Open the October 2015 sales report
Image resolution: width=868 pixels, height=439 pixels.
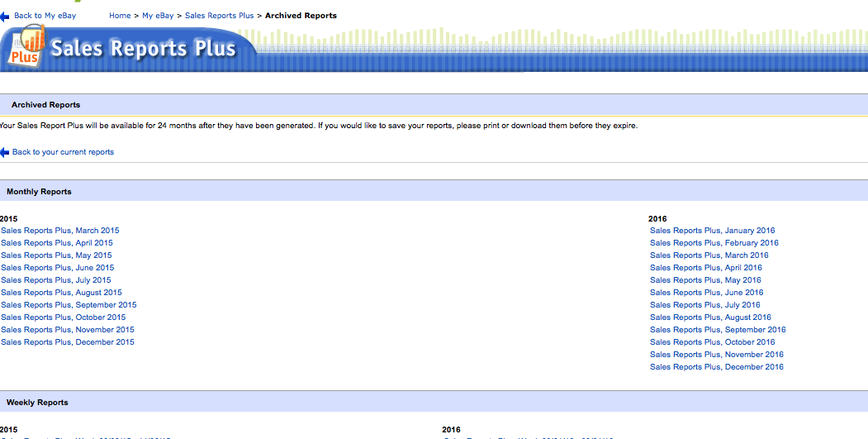pyautogui.click(x=64, y=317)
